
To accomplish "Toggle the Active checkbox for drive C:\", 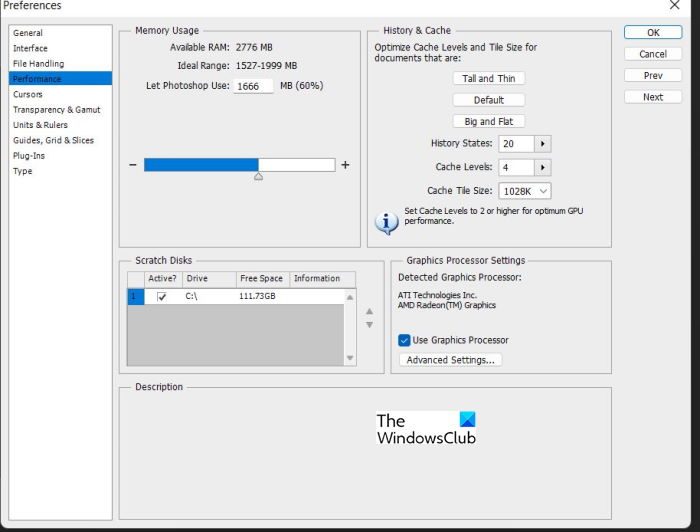I will (162, 296).
